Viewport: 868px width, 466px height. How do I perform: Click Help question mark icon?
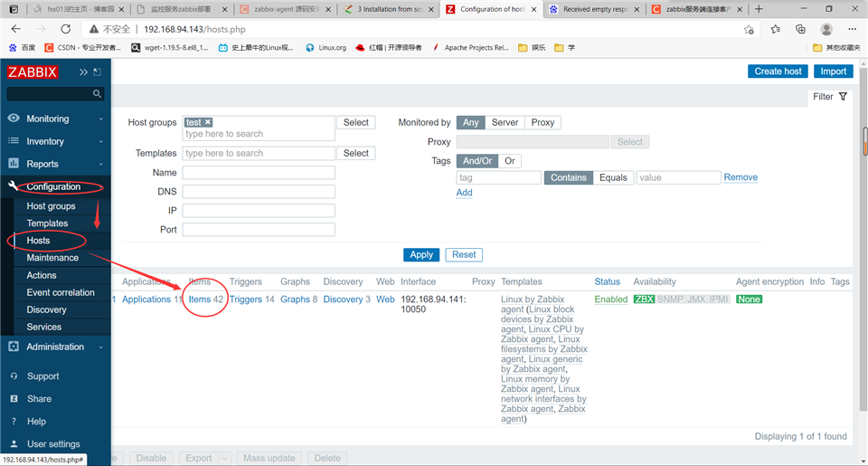14,421
